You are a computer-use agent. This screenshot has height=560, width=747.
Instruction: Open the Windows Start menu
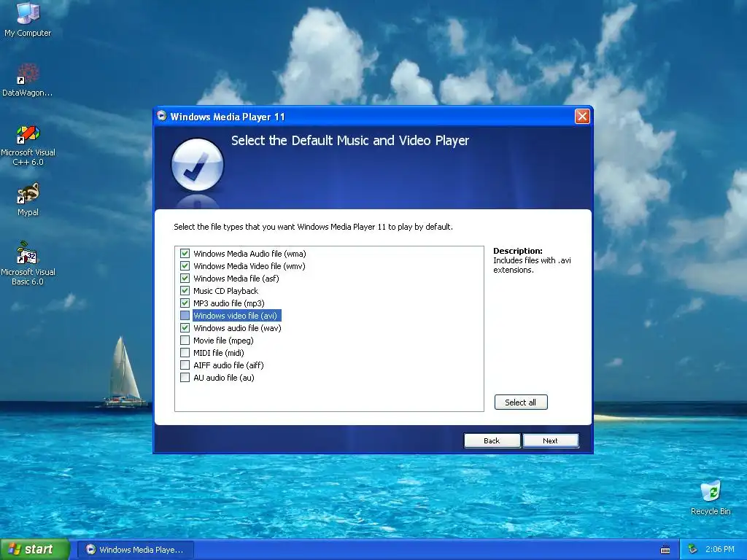34,550
